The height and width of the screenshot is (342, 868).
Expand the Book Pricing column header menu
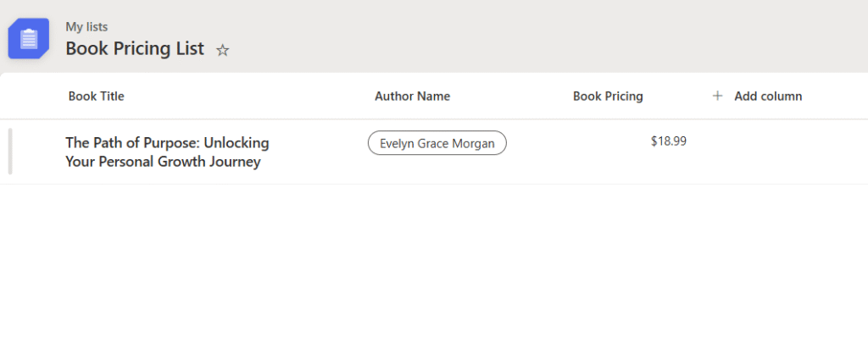608,97
